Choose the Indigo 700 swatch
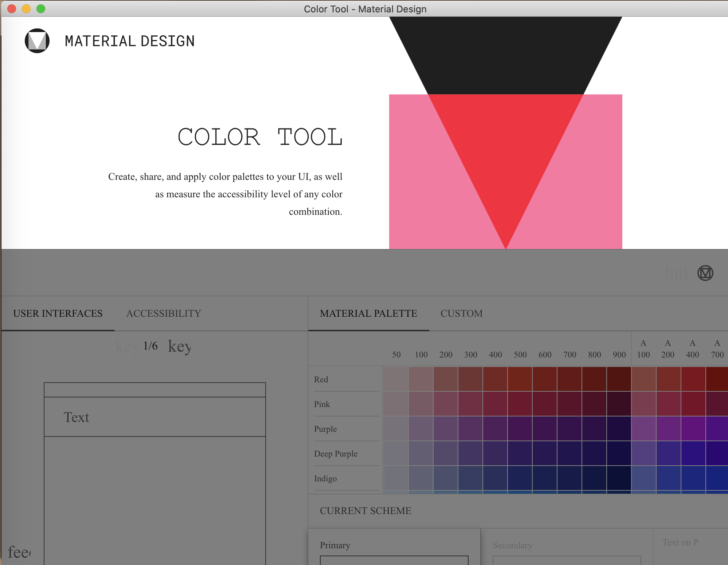The width and height of the screenshot is (728, 565). pos(570,478)
